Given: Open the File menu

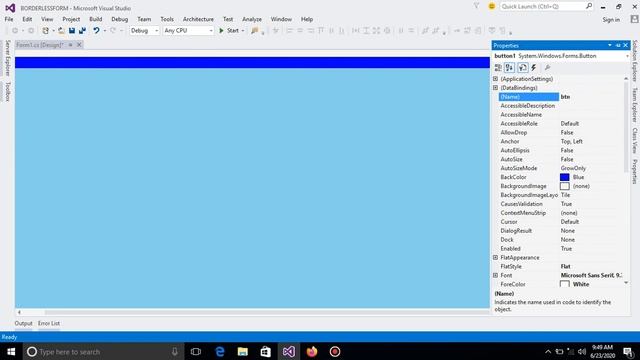Looking at the screenshot, I should (9, 19).
